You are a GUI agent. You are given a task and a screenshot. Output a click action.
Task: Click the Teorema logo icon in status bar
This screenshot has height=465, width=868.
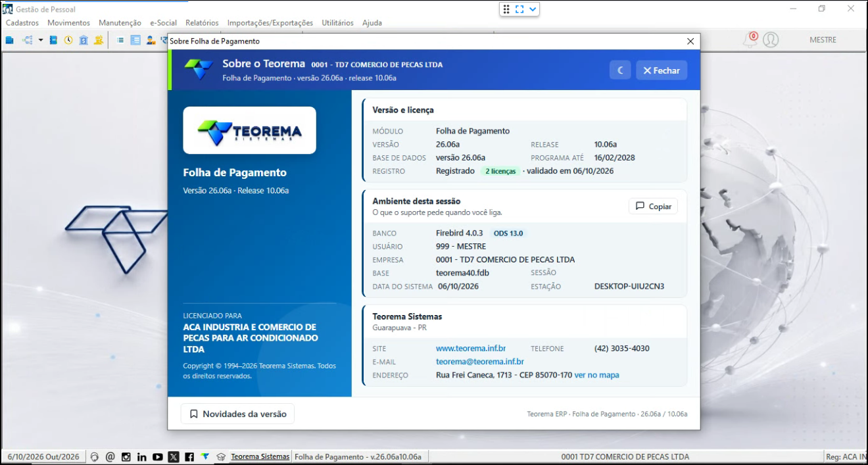coord(205,457)
